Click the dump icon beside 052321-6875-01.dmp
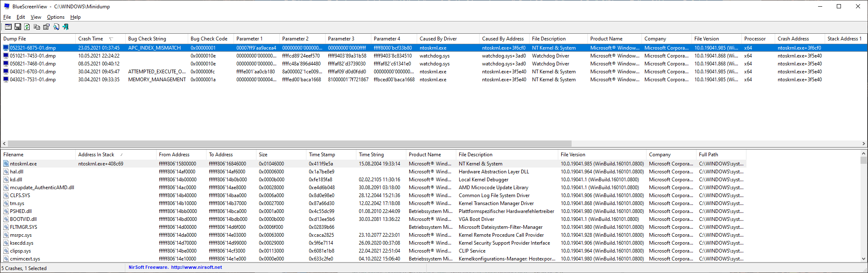Viewport: 868px width, 273px height. [6, 48]
